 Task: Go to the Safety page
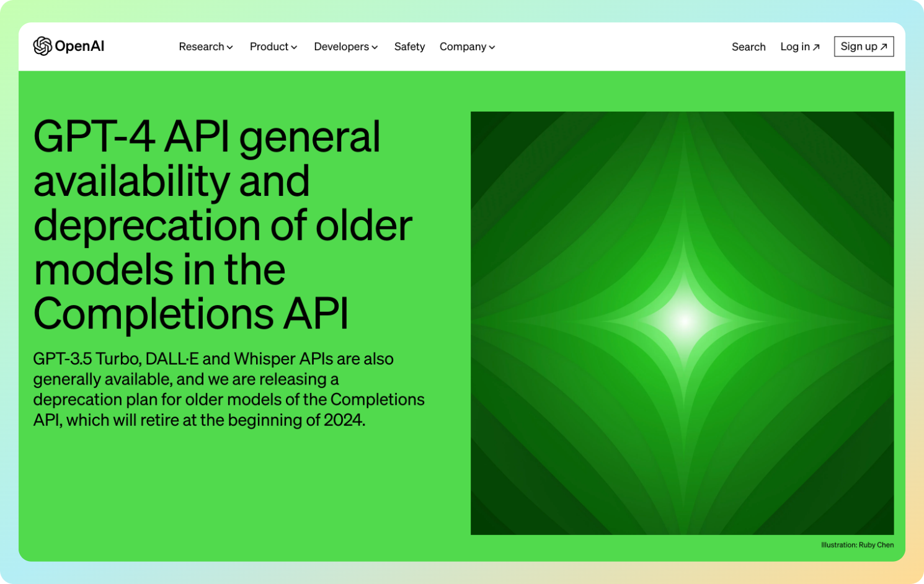pos(409,46)
